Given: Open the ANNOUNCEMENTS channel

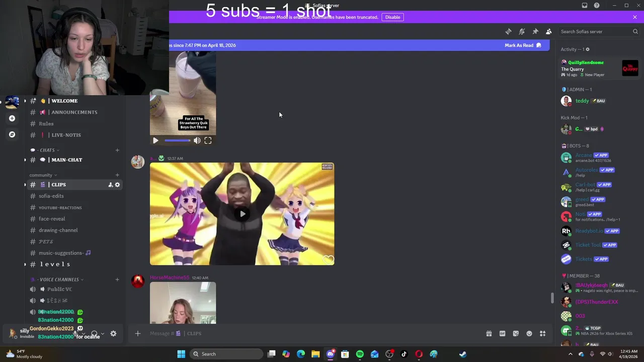Looking at the screenshot, I should [x=73, y=112].
